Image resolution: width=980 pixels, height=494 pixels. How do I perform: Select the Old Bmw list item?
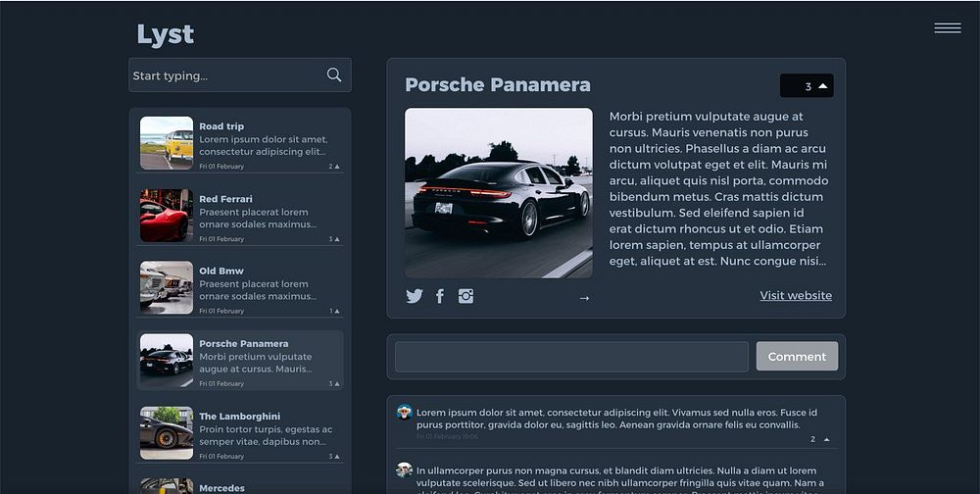[240, 287]
